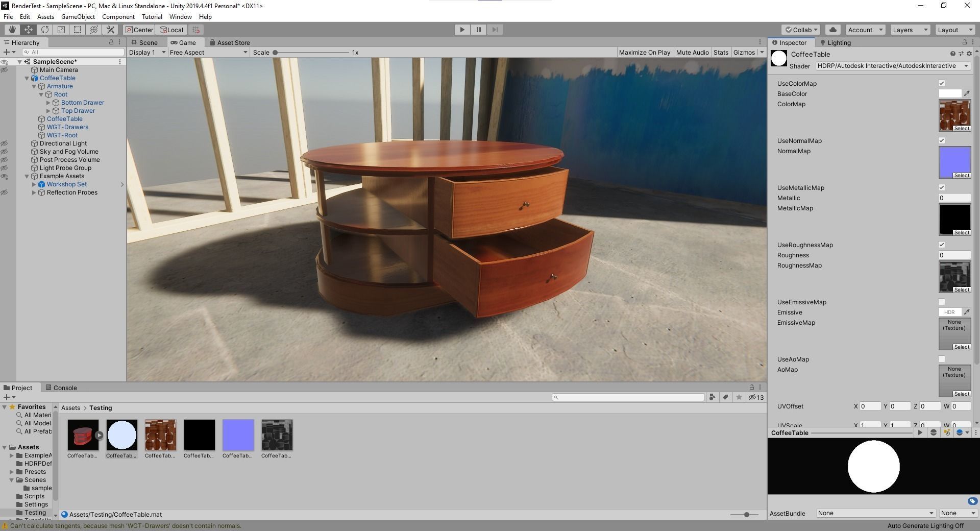Screen dimensions: 980x531
Task: Switch to the Console tab
Action: click(61, 388)
